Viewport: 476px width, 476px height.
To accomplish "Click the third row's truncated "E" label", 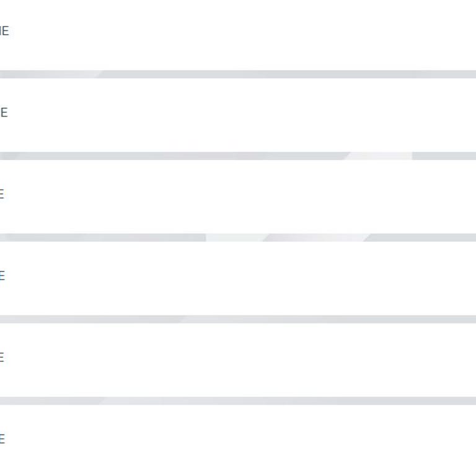I will tap(2, 194).
